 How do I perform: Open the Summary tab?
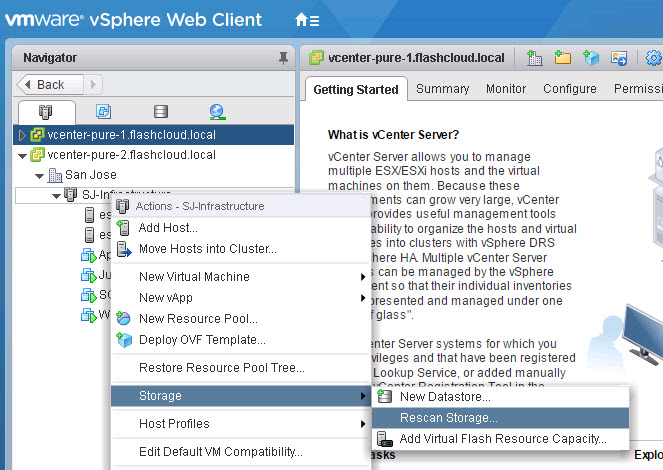[442, 89]
